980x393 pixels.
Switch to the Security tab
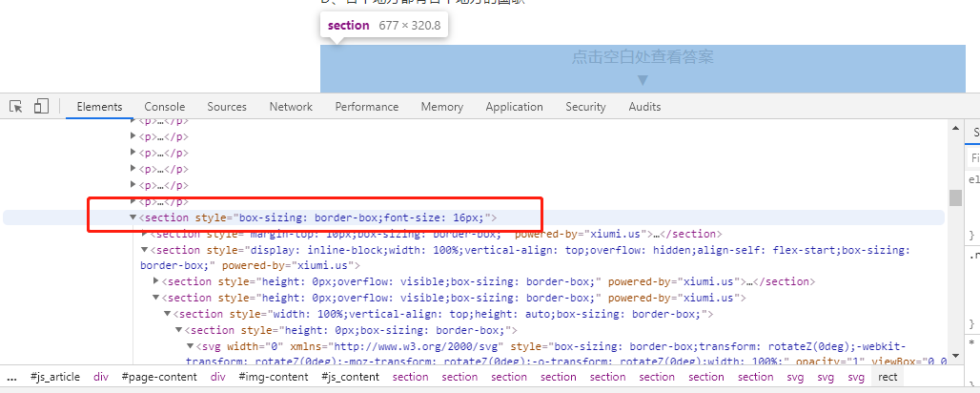585,107
